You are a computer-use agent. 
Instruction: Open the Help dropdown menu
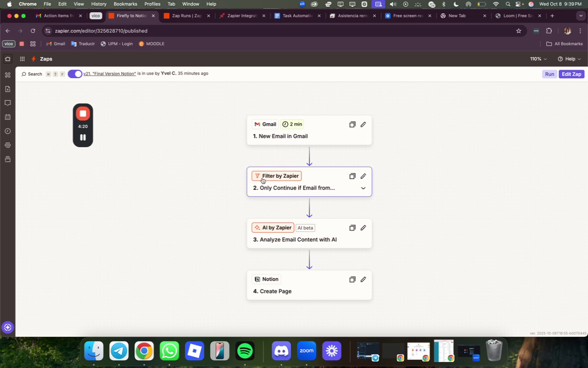(569, 59)
